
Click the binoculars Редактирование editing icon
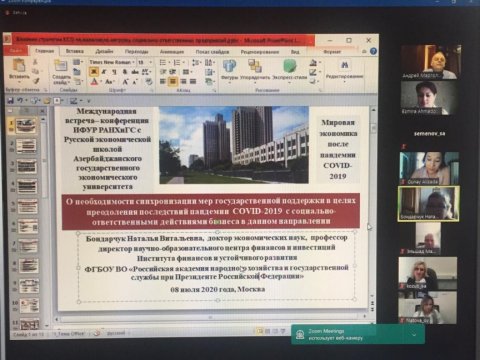(x=344, y=65)
